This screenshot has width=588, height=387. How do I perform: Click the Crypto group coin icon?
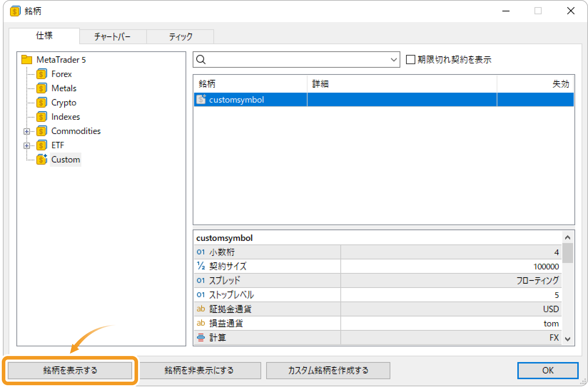tap(42, 103)
